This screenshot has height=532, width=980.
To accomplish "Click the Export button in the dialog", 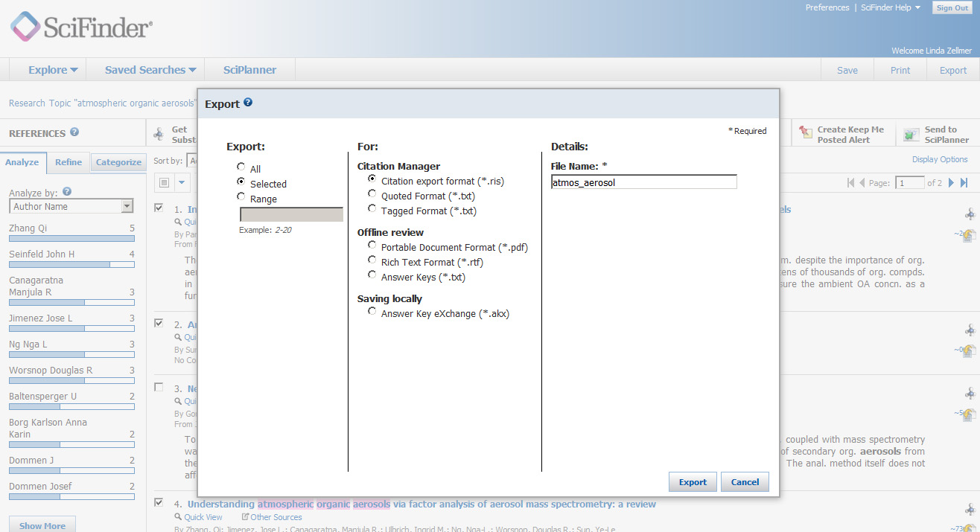I will 692,481.
